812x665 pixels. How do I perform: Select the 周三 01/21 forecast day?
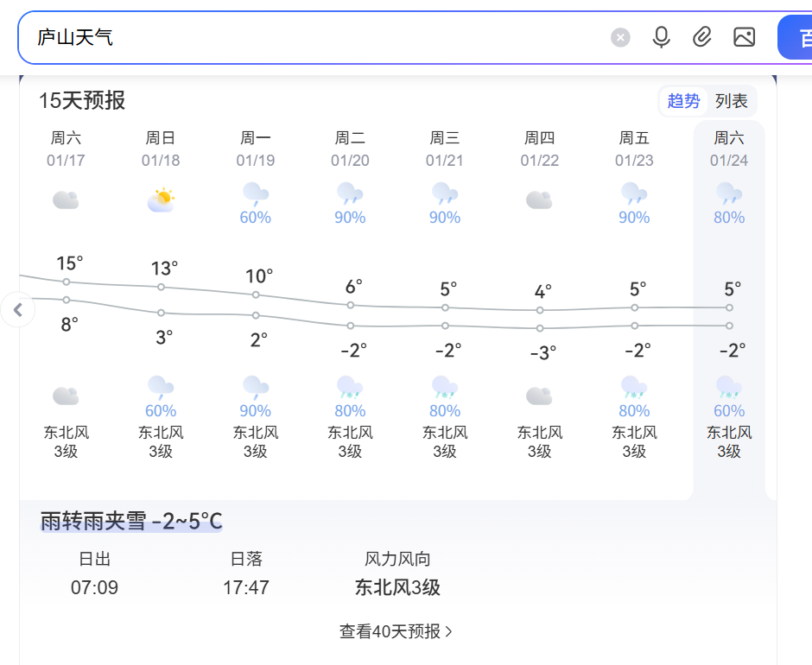(445, 149)
